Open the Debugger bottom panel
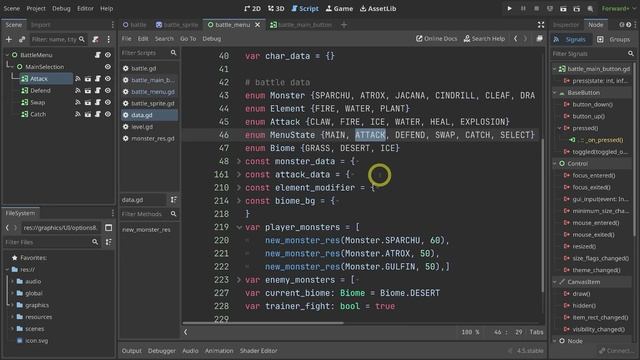640x360 pixels. point(162,351)
